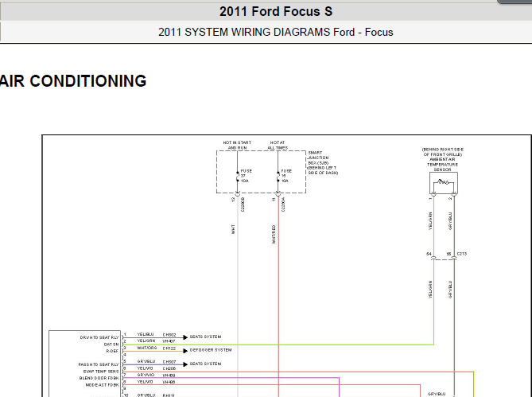Click the "GRY/BLU" wire color at pin 5
The width and height of the screenshot is (532, 397).
pos(146,362)
